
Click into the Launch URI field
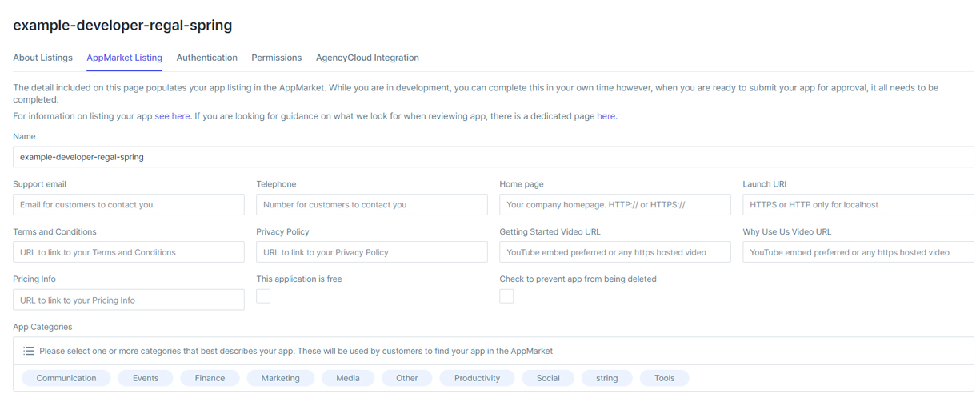(x=858, y=205)
